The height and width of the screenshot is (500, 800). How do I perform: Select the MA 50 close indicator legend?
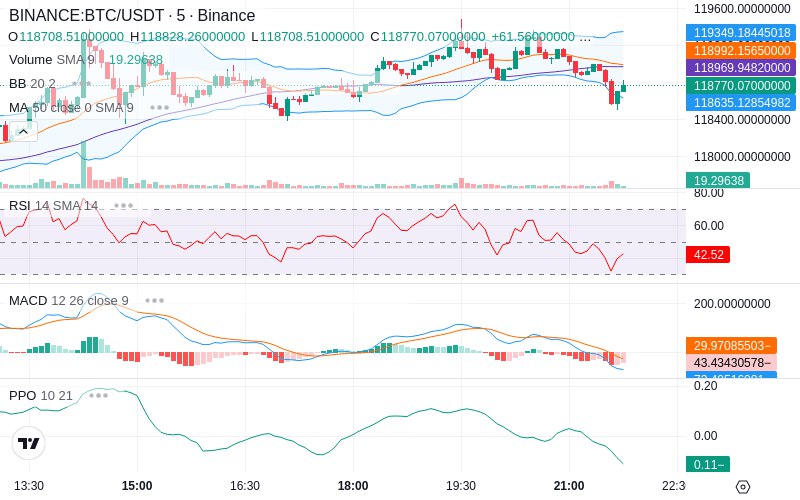pos(71,108)
